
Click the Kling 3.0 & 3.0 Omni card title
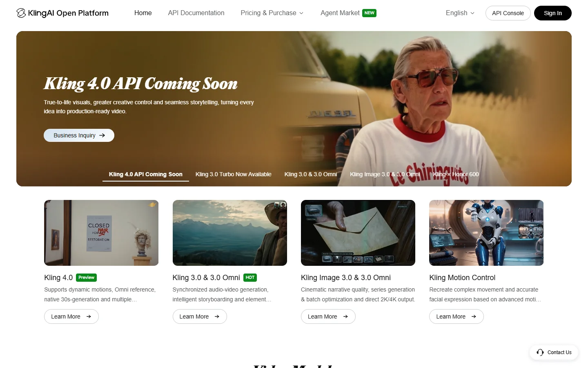tap(206, 278)
